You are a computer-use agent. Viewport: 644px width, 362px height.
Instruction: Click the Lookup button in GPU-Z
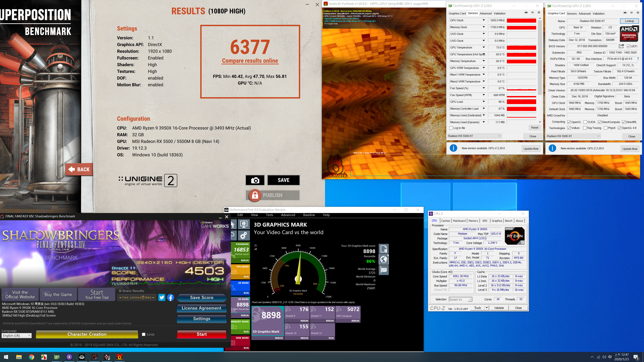629,21
